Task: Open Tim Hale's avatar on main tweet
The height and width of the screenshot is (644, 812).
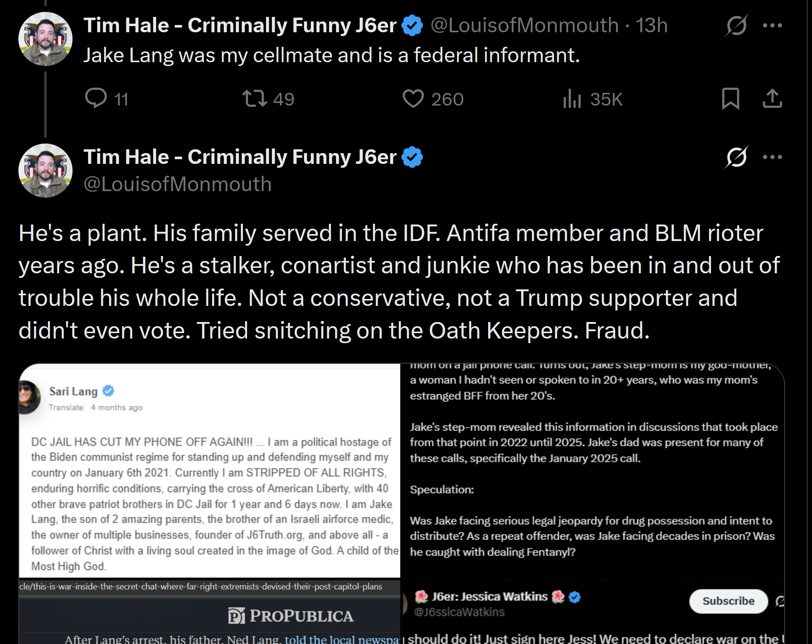Action: [45, 170]
